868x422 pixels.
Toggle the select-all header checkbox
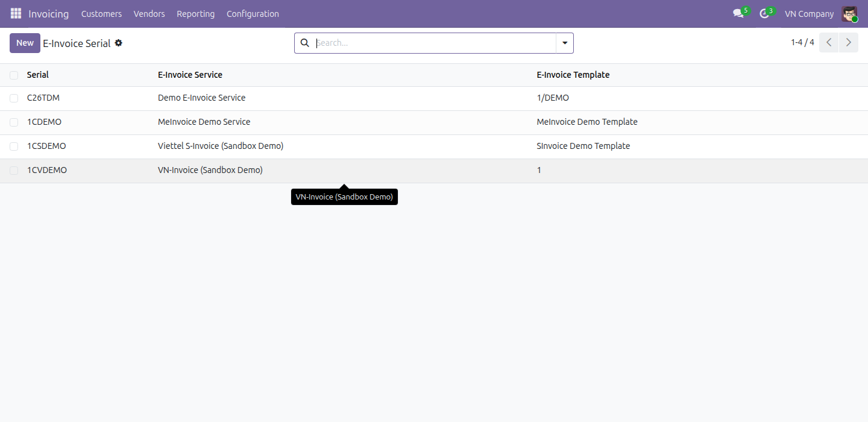[14, 75]
